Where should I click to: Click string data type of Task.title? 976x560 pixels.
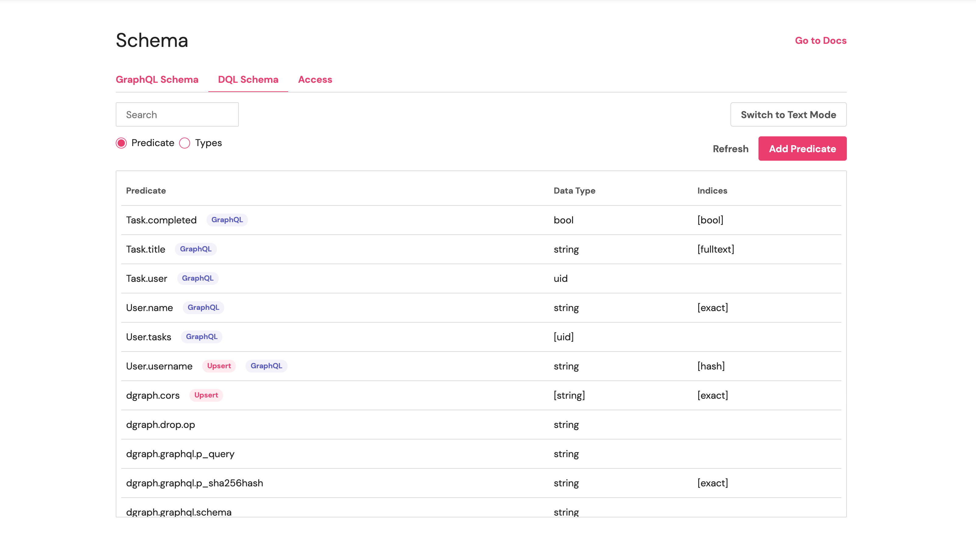(566, 249)
